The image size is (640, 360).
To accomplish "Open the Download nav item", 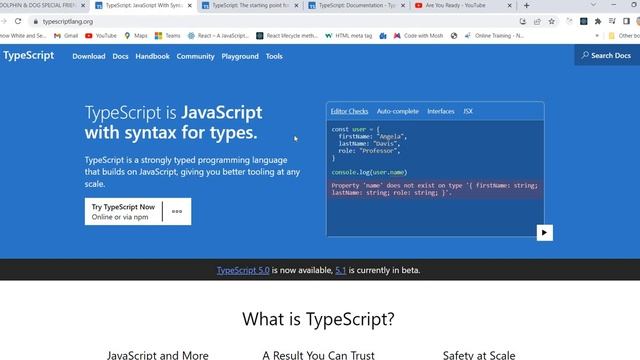I will (89, 56).
